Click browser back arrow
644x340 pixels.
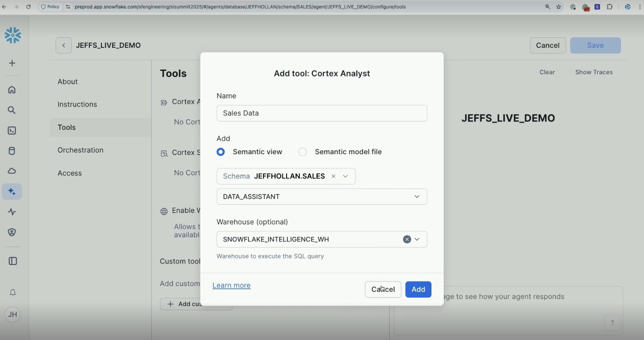point(5,7)
